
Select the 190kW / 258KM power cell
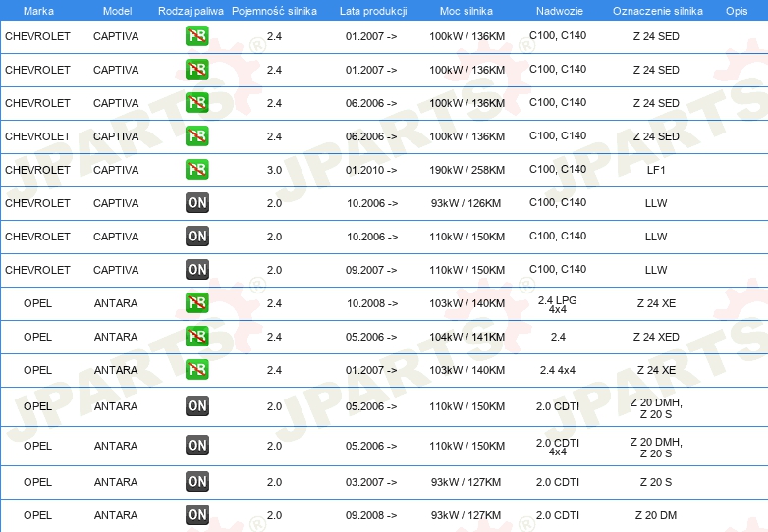(x=467, y=170)
